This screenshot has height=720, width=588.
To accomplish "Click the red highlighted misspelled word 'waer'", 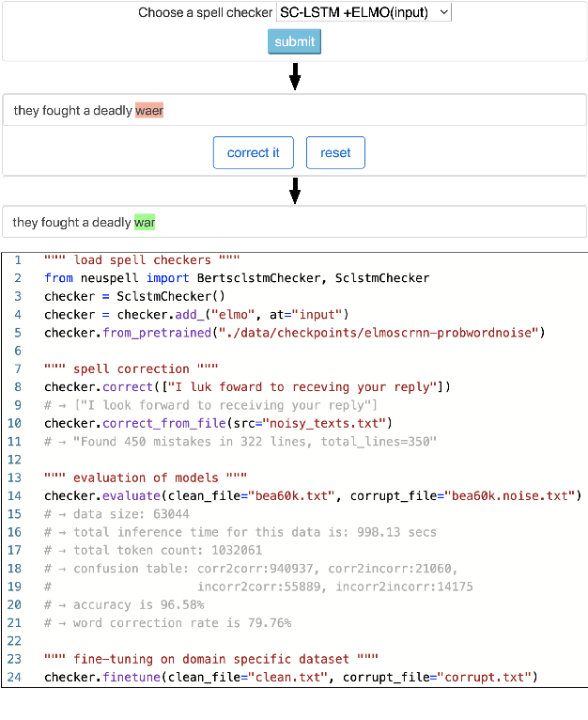I will tap(148, 111).
